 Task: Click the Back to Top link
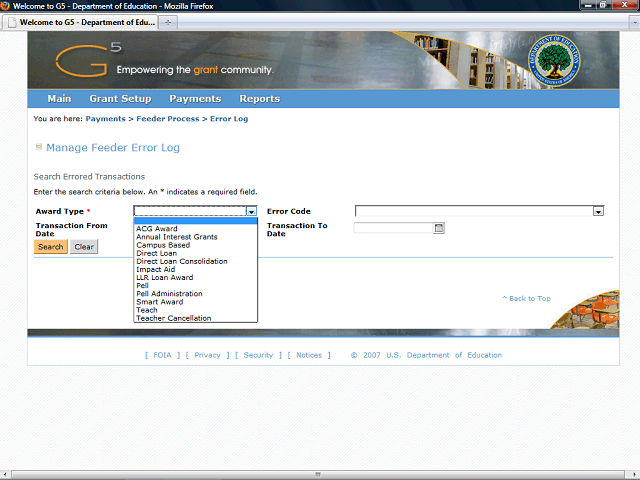tap(526, 298)
